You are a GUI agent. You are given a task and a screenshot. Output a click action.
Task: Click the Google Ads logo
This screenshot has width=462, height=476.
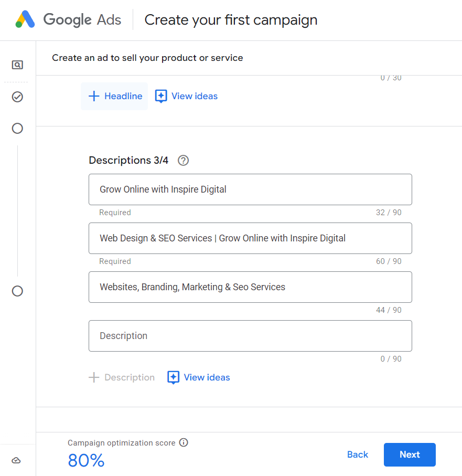click(68, 20)
